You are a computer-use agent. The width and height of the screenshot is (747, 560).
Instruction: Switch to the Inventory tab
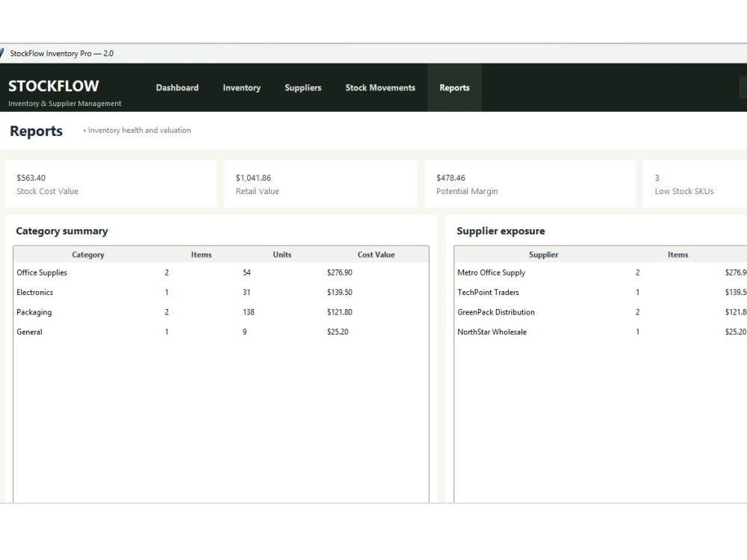[241, 87]
